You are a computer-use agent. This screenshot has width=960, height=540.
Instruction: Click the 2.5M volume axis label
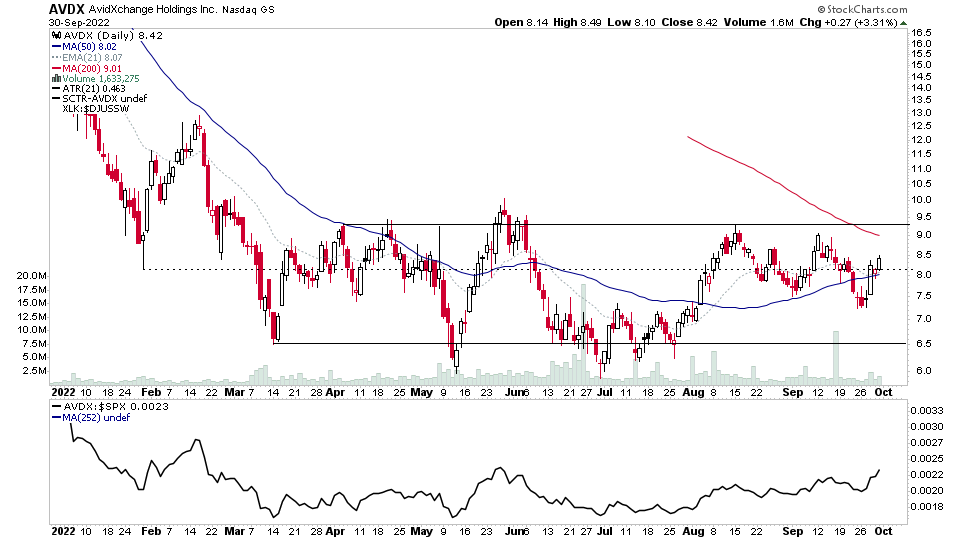pyautogui.click(x=34, y=371)
